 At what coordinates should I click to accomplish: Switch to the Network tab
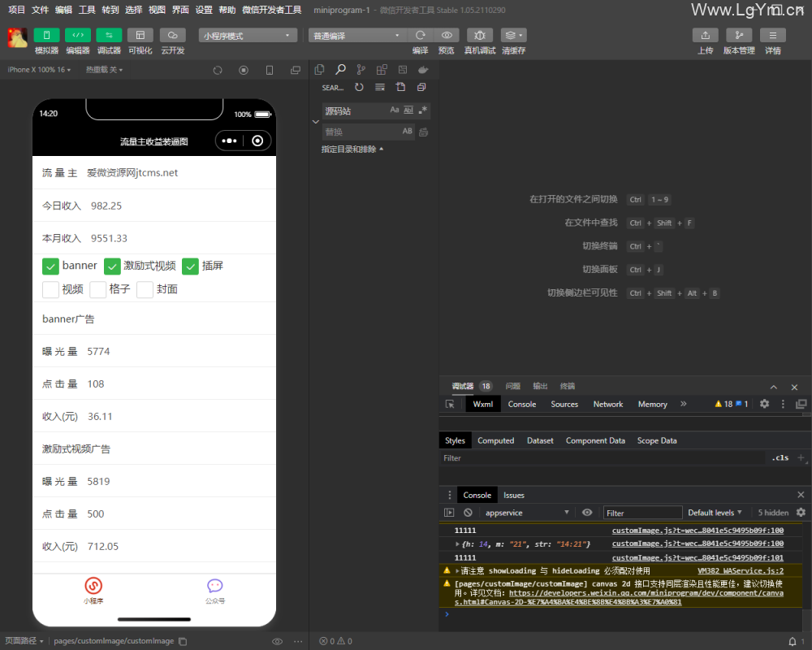tap(608, 405)
